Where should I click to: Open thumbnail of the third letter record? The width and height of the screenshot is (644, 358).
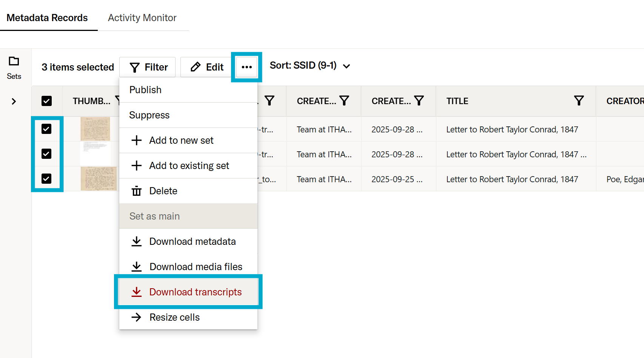point(99,179)
